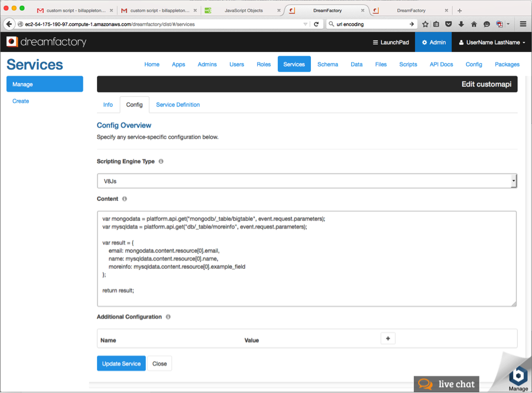Image resolution: width=532 pixels, height=393 pixels.
Task: Open the Files section
Action: click(381, 64)
